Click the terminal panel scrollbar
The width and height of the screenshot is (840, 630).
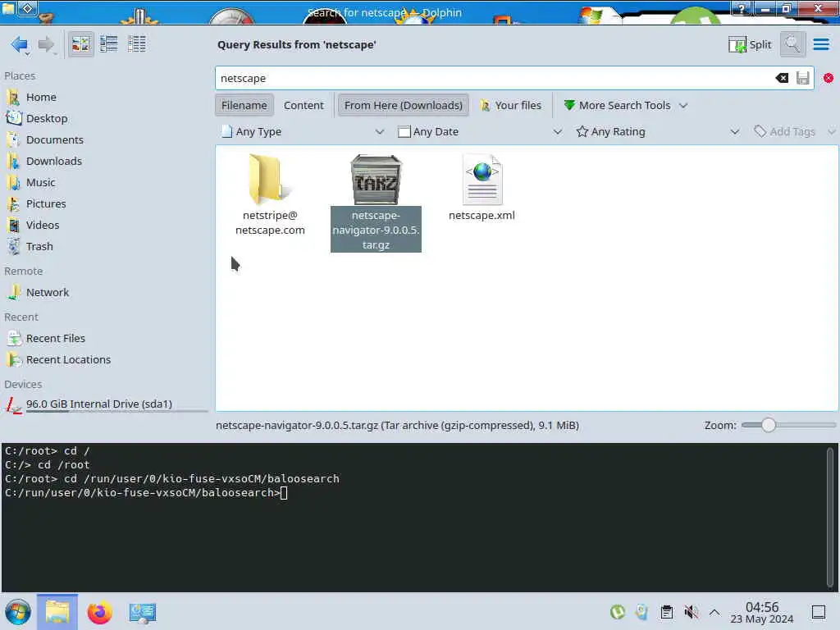[830, 517]
